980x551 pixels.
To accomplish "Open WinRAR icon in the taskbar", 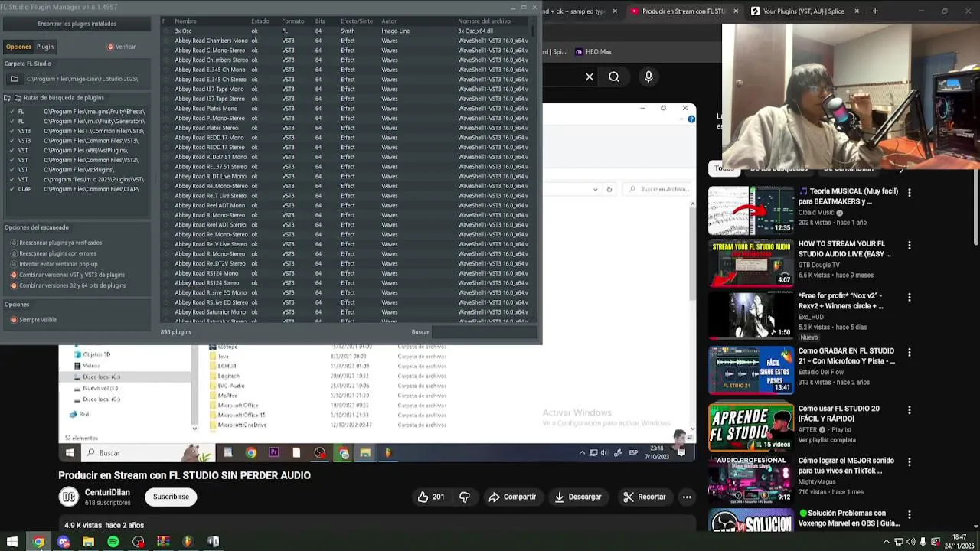I will (163, 542).
